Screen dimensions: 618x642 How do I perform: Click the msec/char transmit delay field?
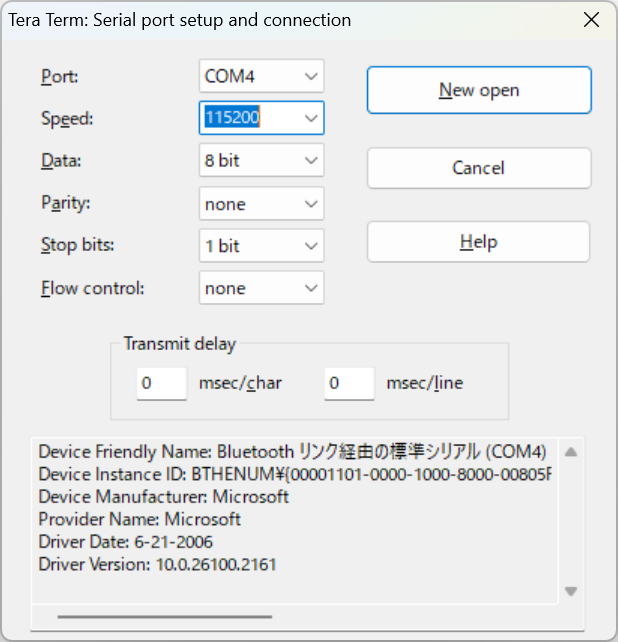pyautogui.click(x=161, y=383)
